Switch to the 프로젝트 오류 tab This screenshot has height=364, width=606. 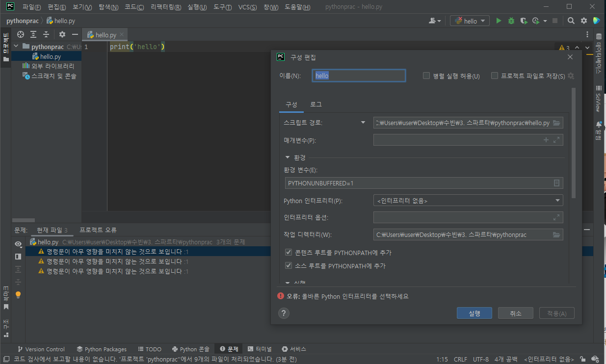pos(98,230)
